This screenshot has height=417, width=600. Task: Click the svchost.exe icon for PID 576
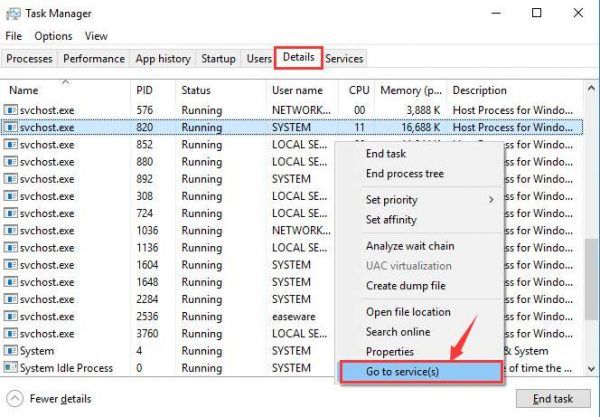[11, 110]
